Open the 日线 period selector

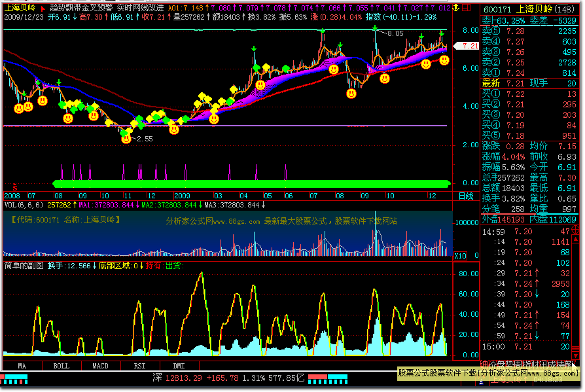point(465,196)
